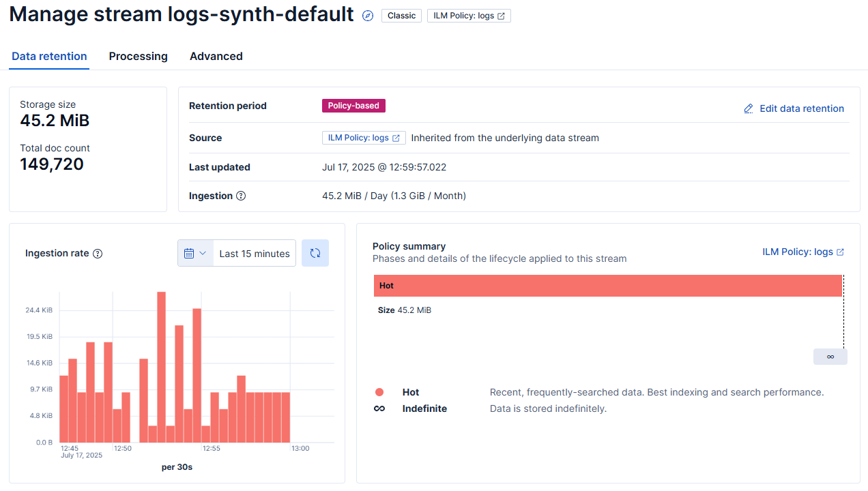Image resolution: width=868 pixels, height=491 pixels.
Task: Open ILM Policy: logs link in header
Action: click(469, 16)
